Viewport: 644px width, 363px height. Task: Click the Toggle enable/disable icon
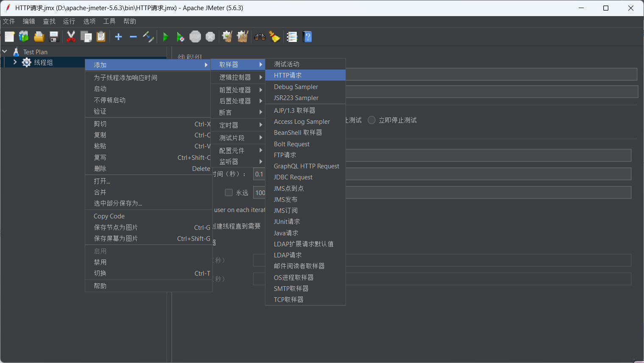pos(148,37)
